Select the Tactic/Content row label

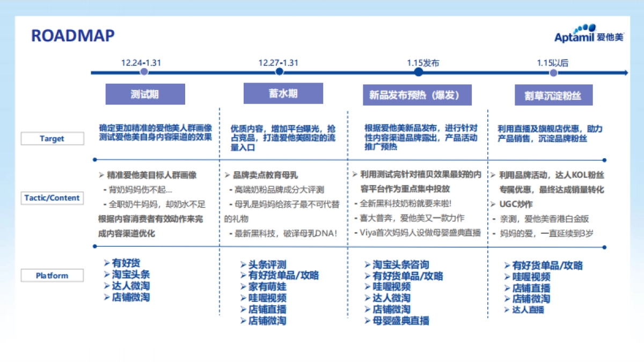pyautogui.click(x=52, y=198)
